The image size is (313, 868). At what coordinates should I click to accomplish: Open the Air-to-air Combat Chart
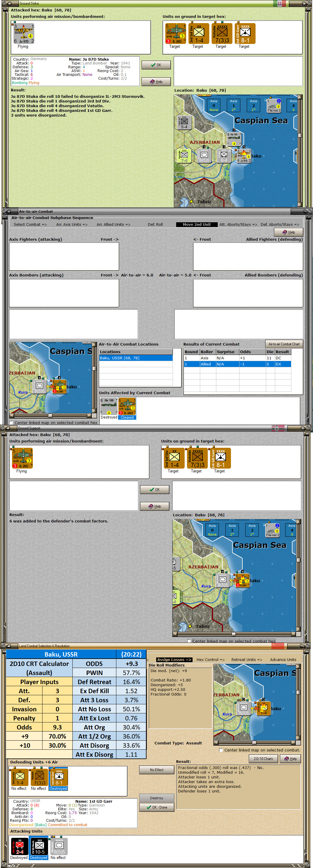coord(284,344)
